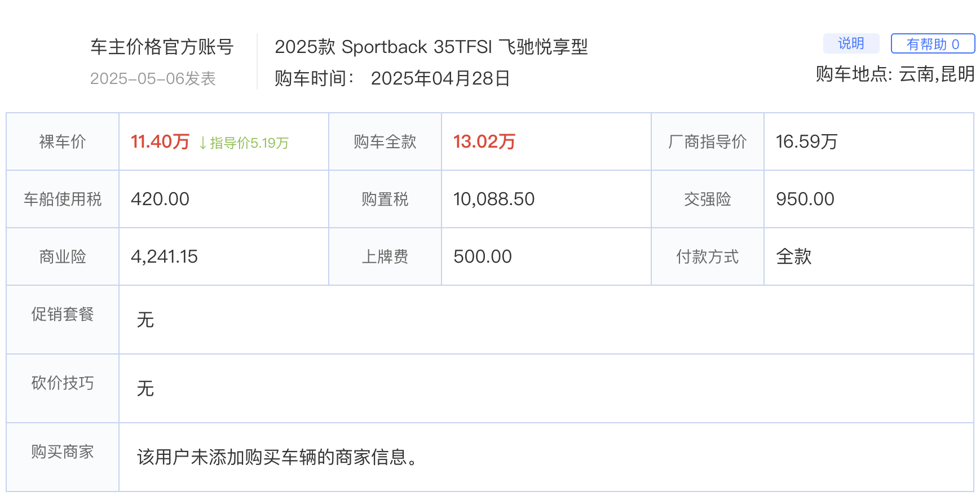Click the 促销套餐 row label

(63, 314)
